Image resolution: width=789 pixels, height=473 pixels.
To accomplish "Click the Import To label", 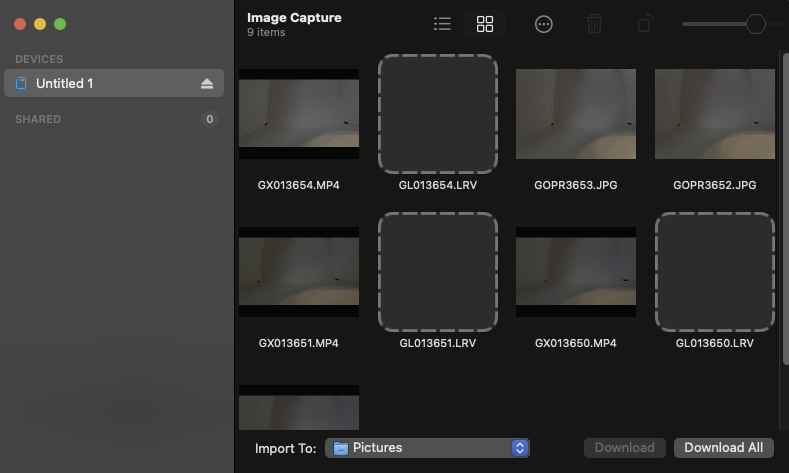I will 285,448.
